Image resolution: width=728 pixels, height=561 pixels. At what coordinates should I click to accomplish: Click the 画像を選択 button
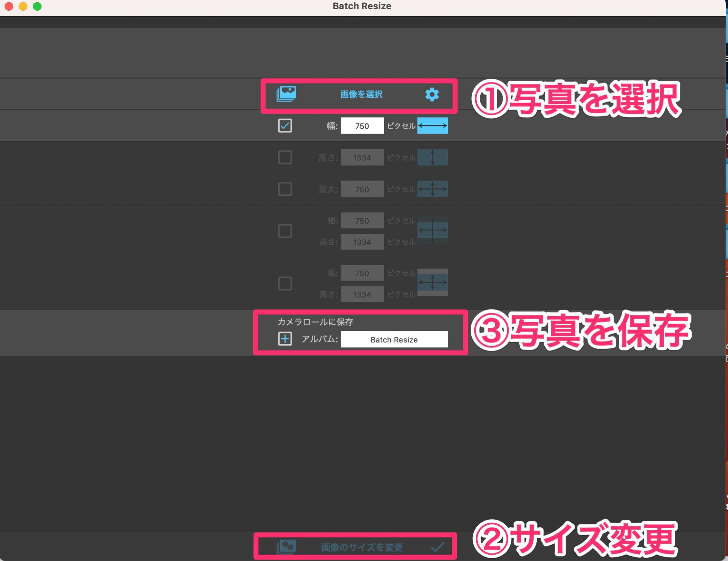point(361,94)
